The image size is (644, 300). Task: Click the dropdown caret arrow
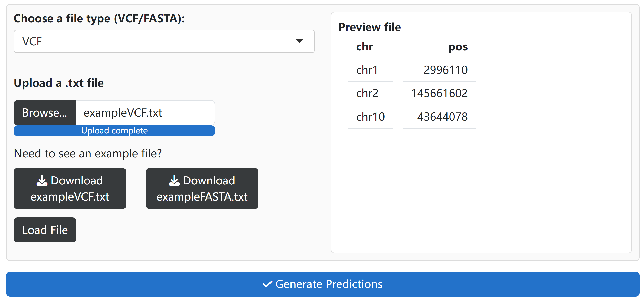(x=299, y=41)
